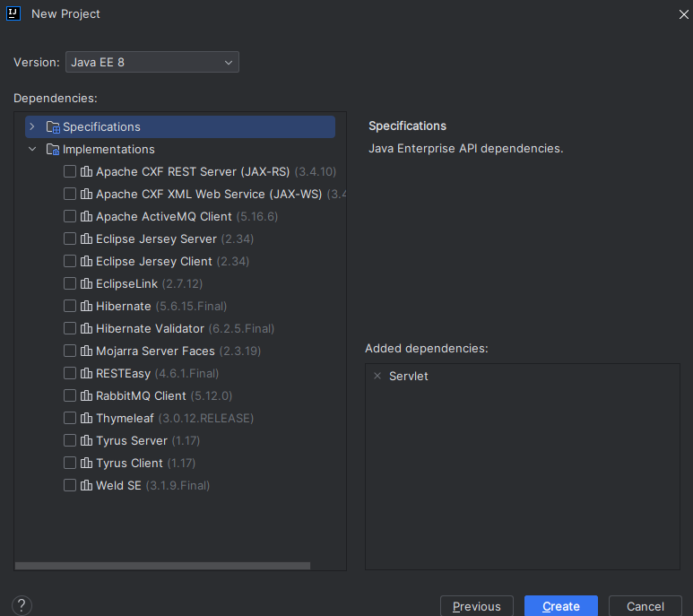693x616 pixels.
Task: Click library icon beside Eclipse Jersey Server
Action: (87, 239)
